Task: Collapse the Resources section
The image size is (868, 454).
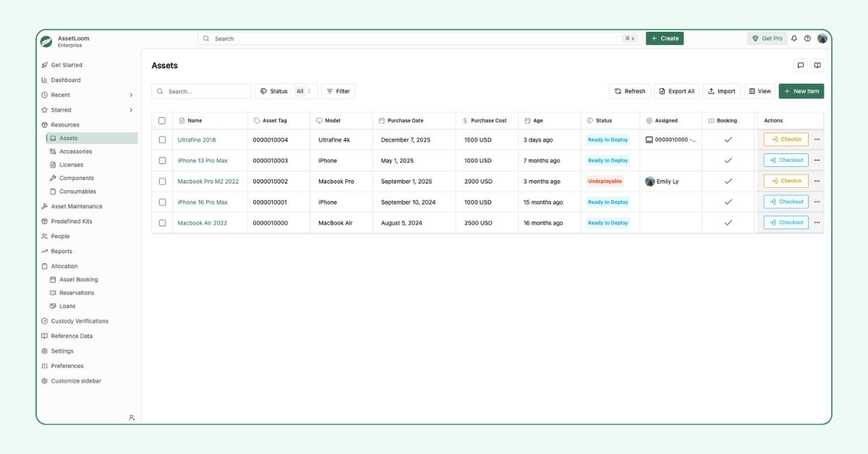Action: 65,125
